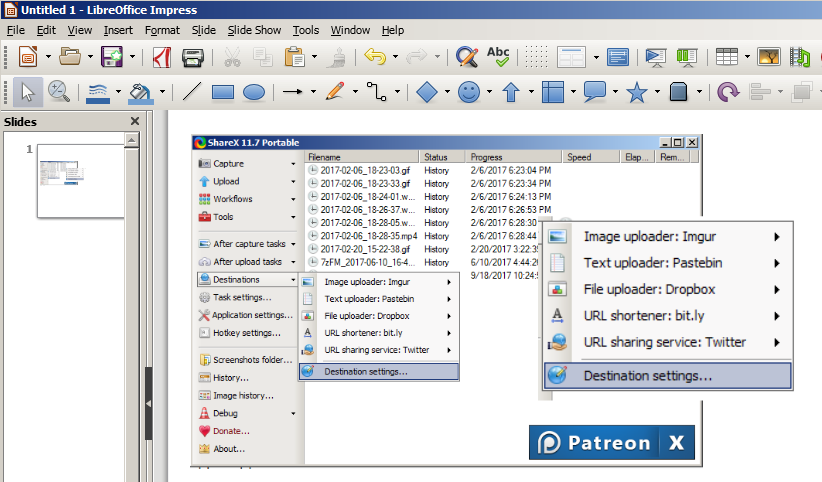Save the document with Save icon
822x482 pixels.
[112, 57]
